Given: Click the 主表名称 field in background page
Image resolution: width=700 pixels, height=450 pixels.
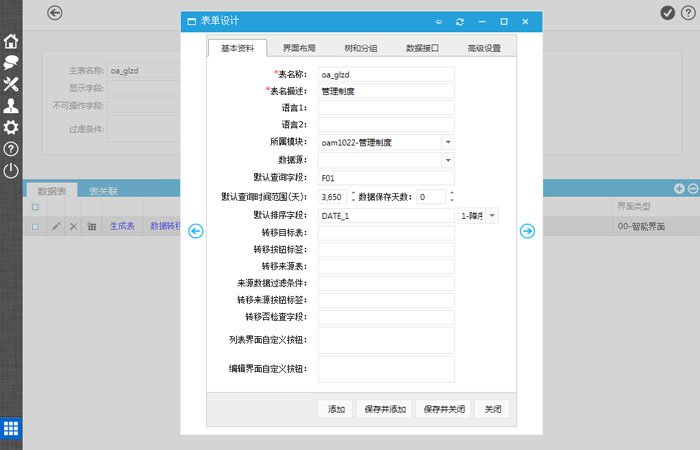Looking at the screenshot, I should 144,71.
